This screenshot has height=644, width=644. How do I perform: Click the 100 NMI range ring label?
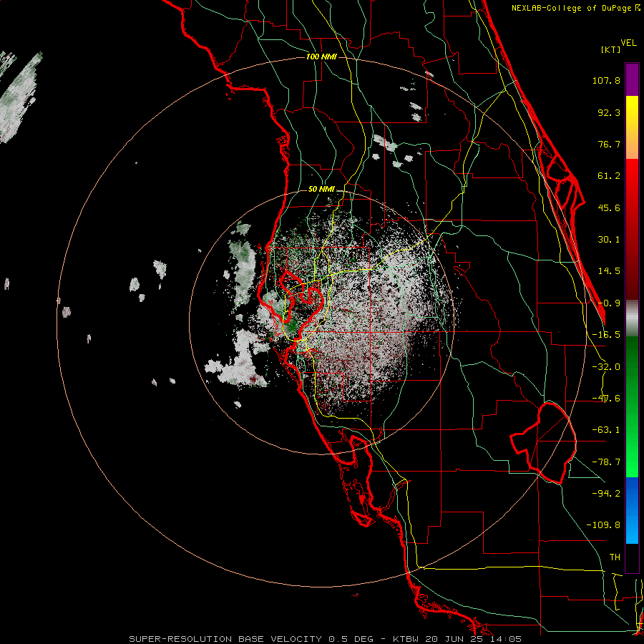click(321, 57)
